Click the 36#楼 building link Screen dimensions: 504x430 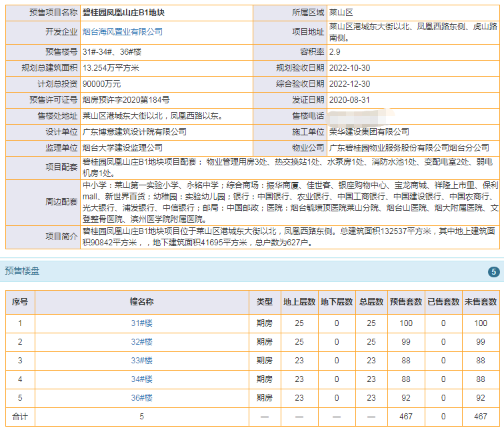(141, 398)
